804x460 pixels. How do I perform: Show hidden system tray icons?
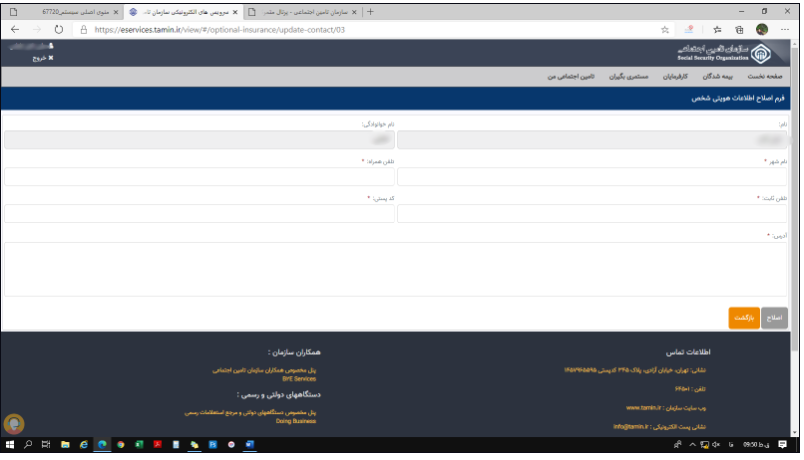(x=692, y=445)
